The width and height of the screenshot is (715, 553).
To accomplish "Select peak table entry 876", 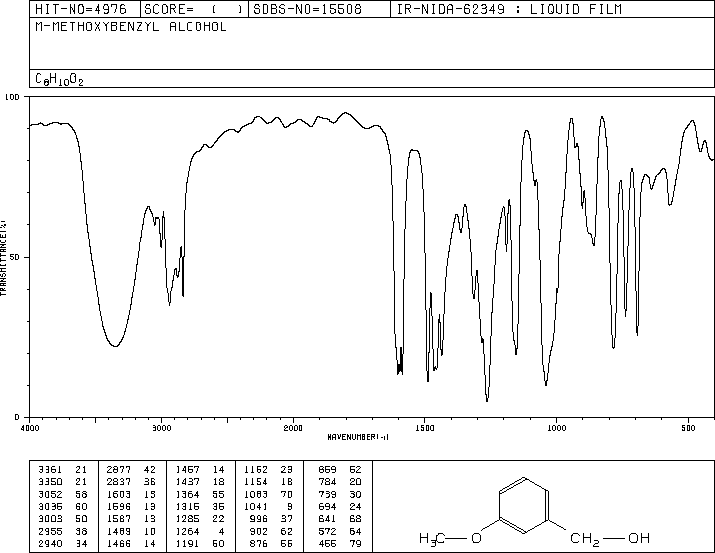I will pyautogui.click(x=259, y=543).
